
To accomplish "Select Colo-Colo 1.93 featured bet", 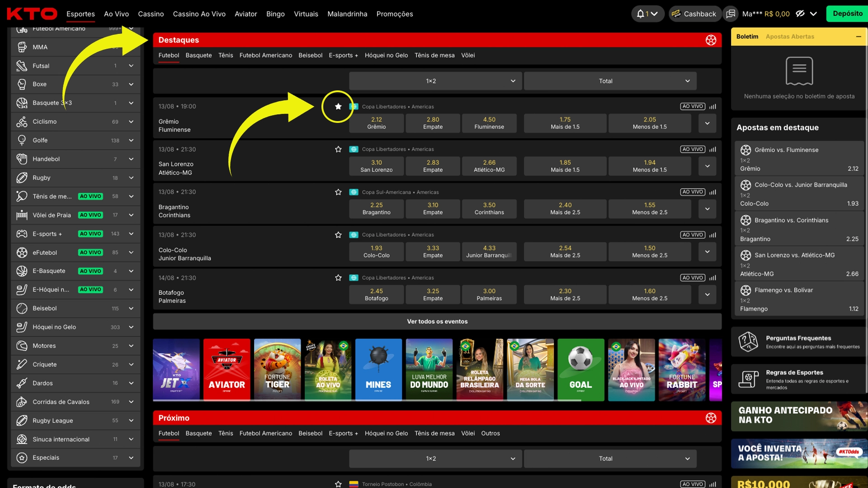I will (x=799, y=193).
